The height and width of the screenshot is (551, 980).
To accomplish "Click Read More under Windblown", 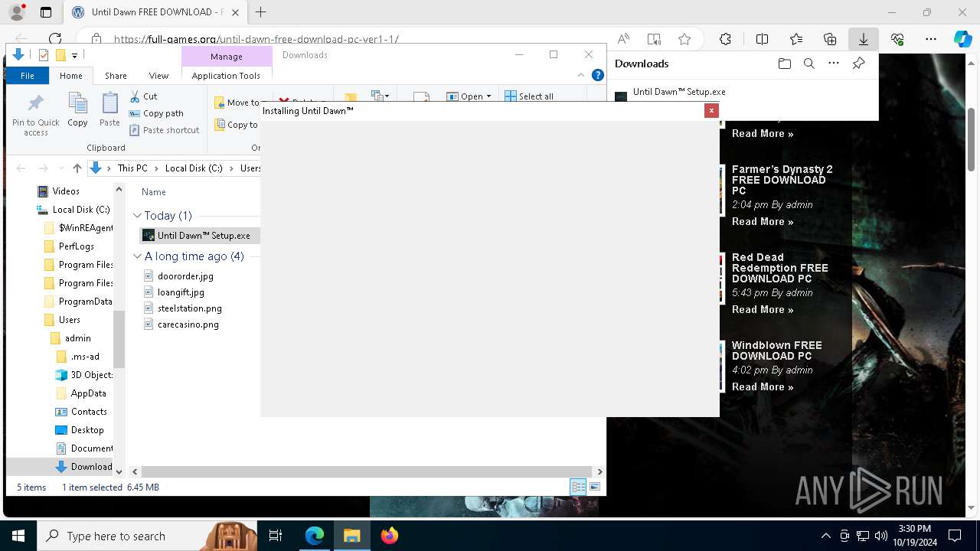I will pyautogui.click(x=762, y=386).
